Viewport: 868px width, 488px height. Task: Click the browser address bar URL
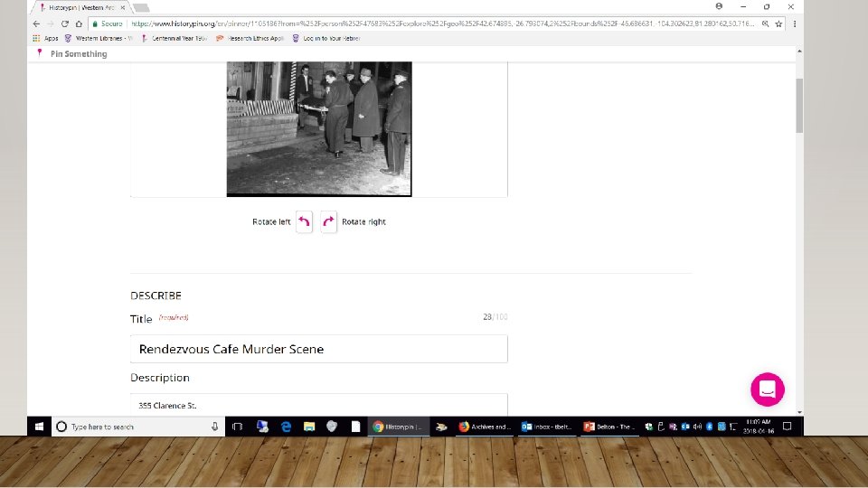[x=443, y=23]
